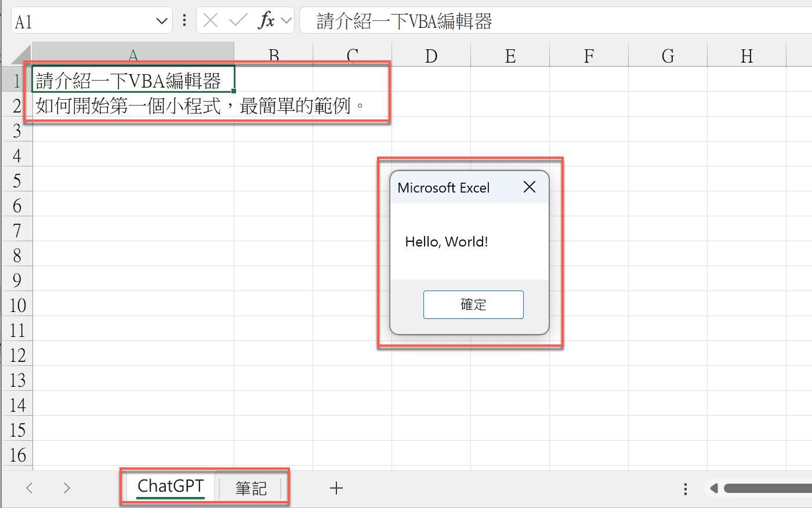Click inside the Name Box showing A1
This screenshot has height=508, width=812.
82,21
